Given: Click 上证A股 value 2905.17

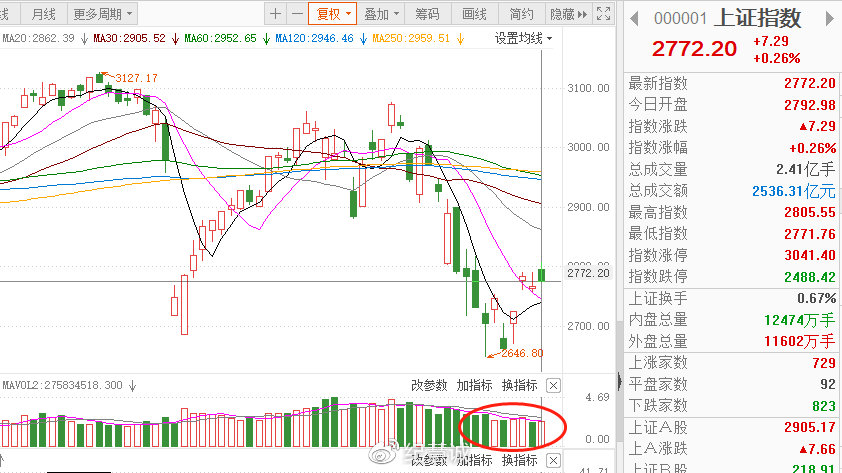Looking at the screenshot, I should 810,428.
